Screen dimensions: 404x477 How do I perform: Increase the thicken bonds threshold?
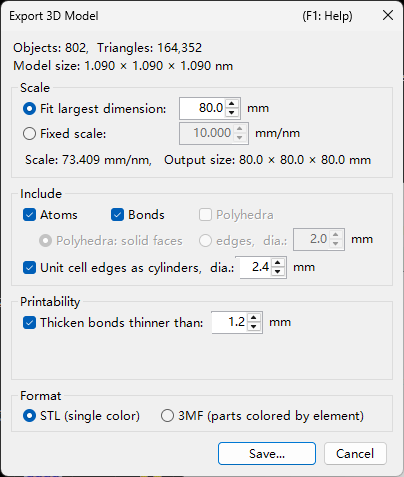coord(254,318)
